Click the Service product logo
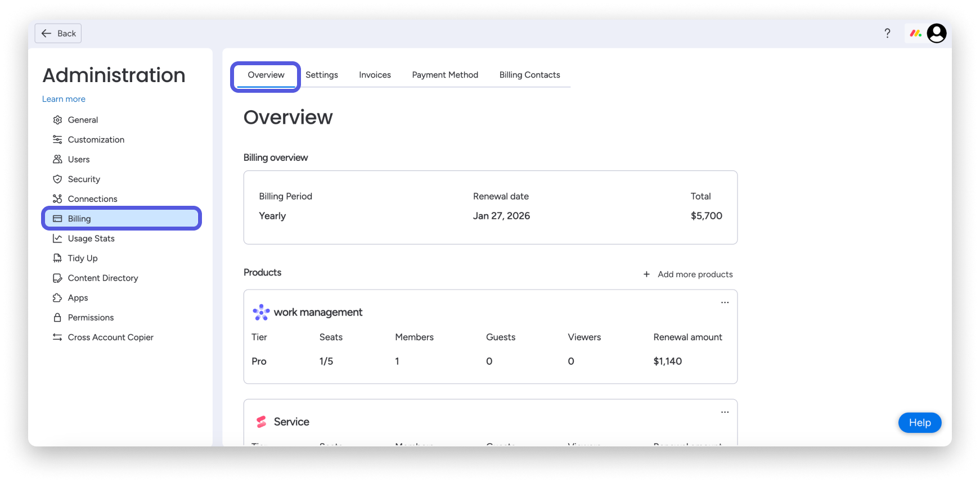Image resolution: width=980 pixels, height=483 pixels. [x=261, y=422]
